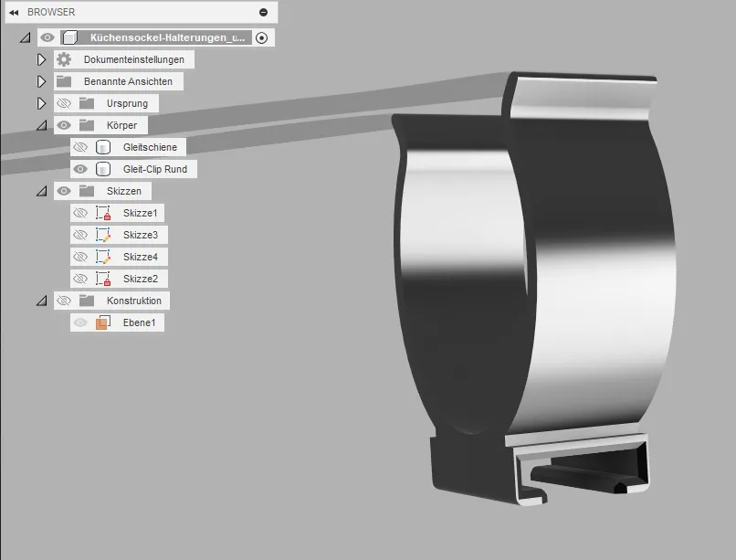The width and height of the screenshot is (736, 560).
Task: Click the Dokumenteinstellungen gear icon
Action: click(x=63, y=59)
